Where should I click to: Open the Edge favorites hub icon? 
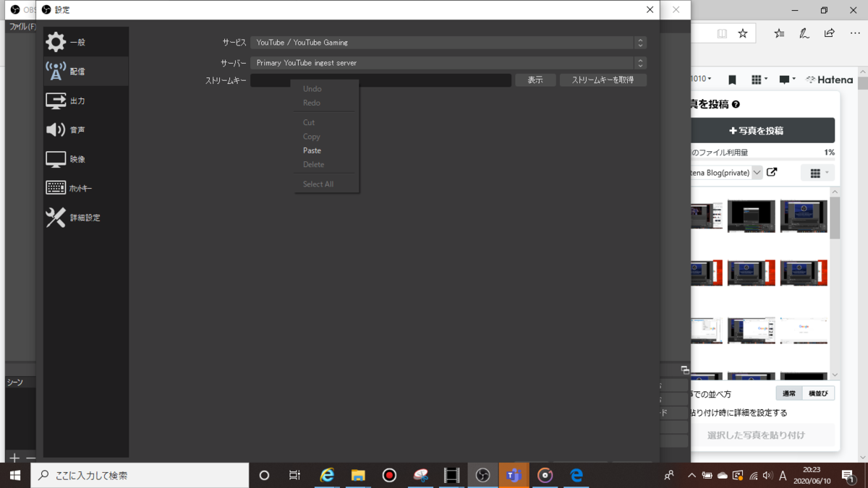point(779,33)
